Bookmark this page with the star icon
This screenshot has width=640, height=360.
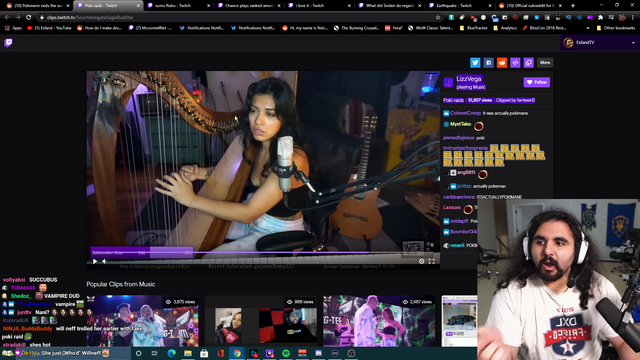(x=438, y=18)
